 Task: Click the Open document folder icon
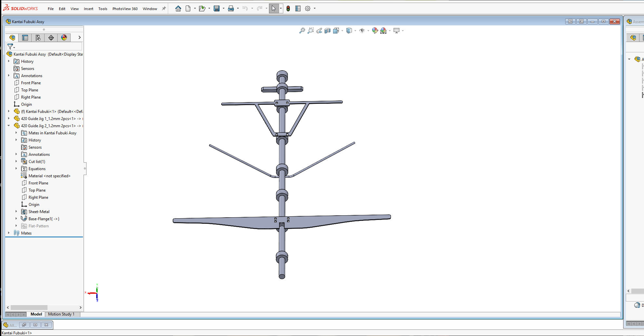click(202, 8)
